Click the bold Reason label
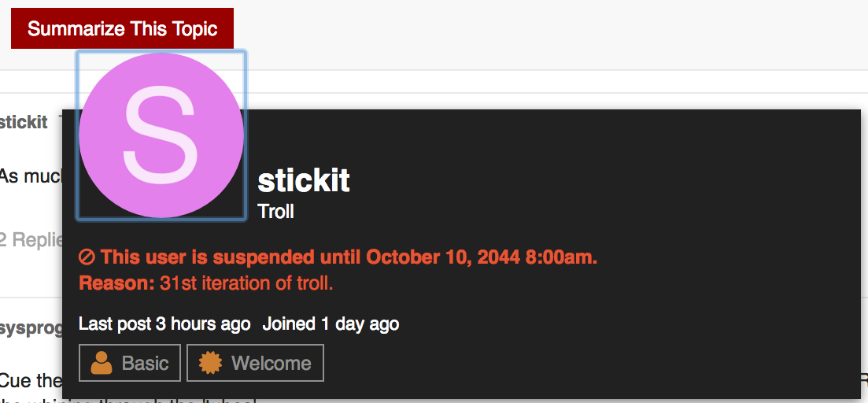The image size is (868, 403). pos(116,283)
